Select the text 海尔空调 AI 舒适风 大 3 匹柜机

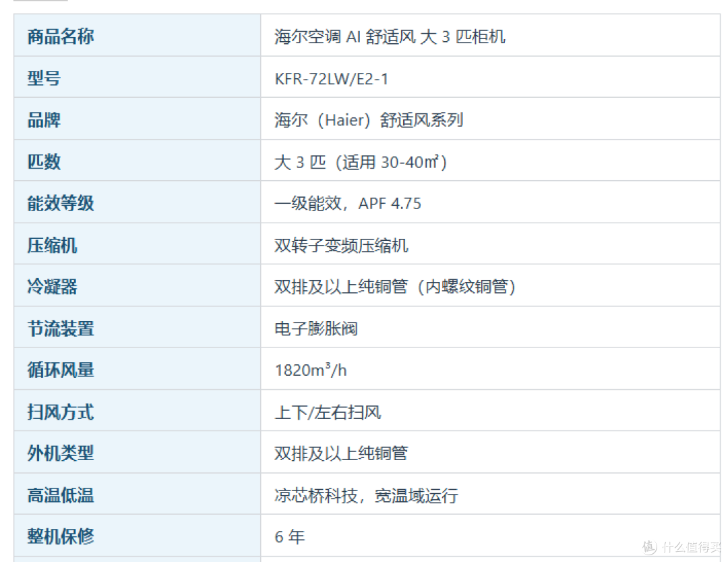[x=390, y=36]
